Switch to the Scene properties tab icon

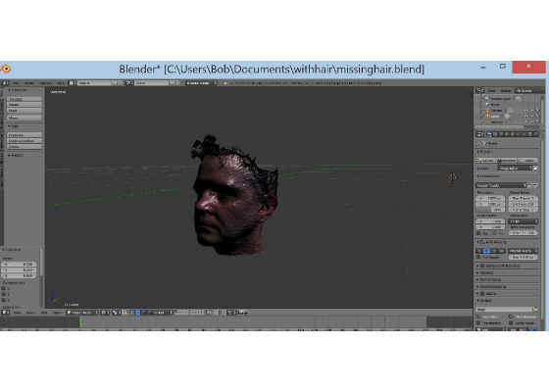(x=502, y=134)
